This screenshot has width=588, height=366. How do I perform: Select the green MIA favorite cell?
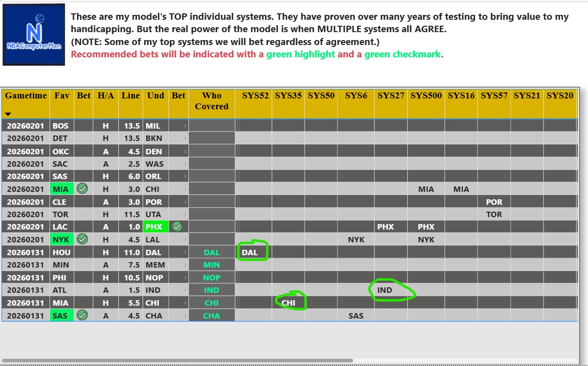tap(61, 189)
